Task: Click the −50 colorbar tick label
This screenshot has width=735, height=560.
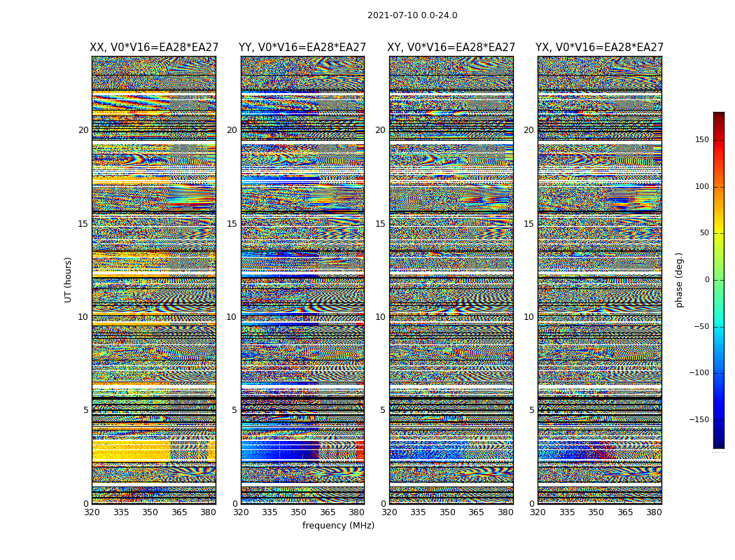Action: click(701, 326)
